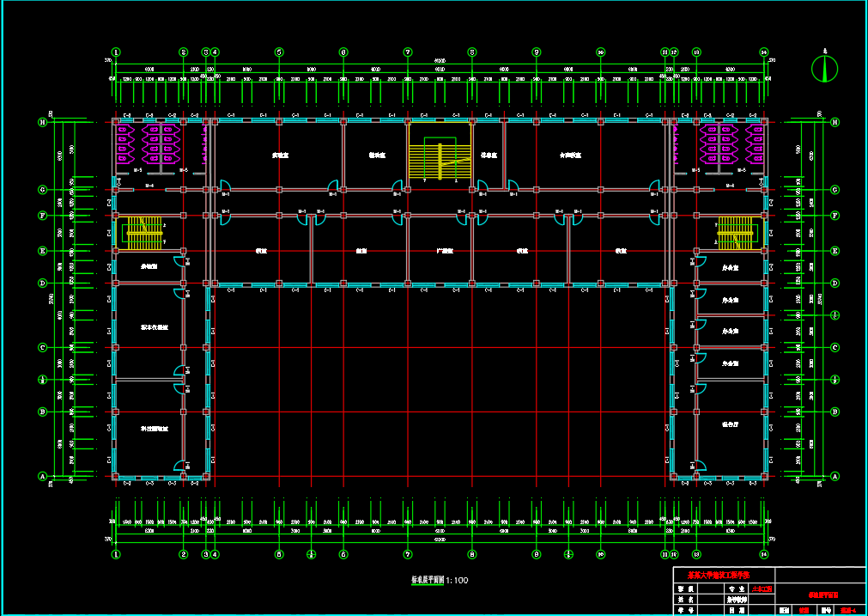Screen dimensions: 868x616
Task: Select the red drawing name in title block
Action: pyautogui.click(x=822, y=594)
